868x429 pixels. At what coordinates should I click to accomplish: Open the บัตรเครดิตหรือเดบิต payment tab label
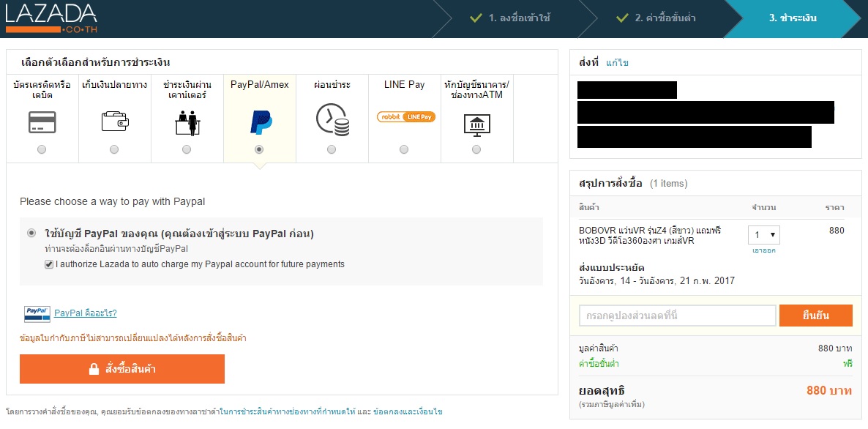click(x=42, y=89)
